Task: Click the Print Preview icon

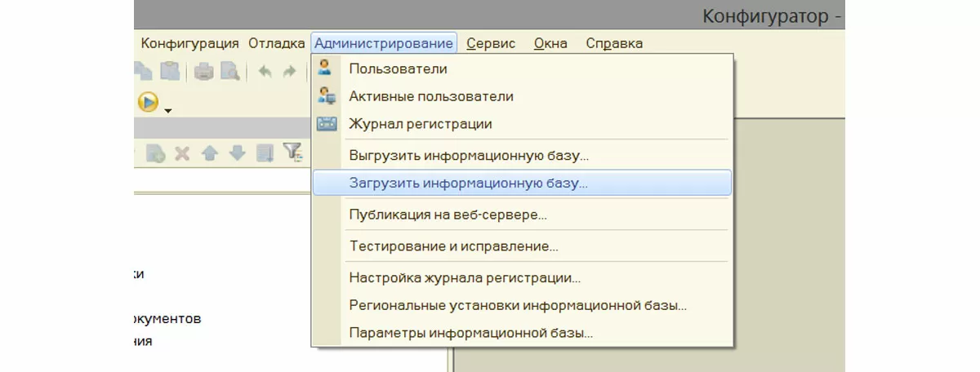Action: coord(229,72)
